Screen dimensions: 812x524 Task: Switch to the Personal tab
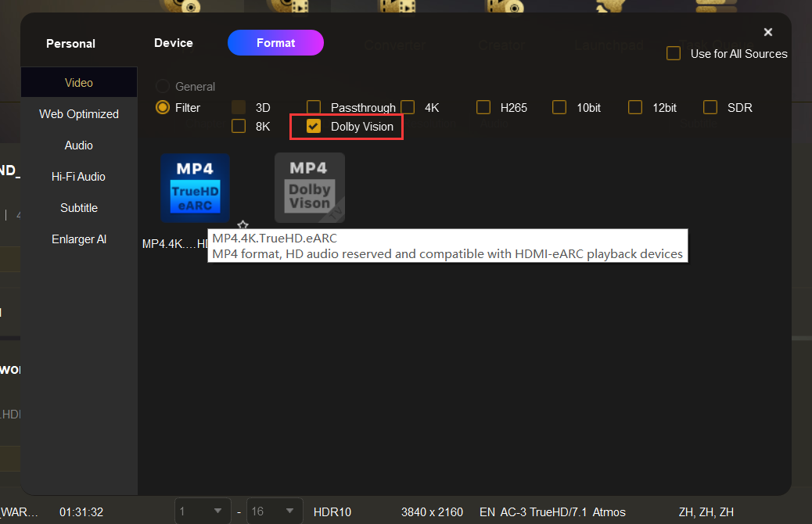(71, 44)
